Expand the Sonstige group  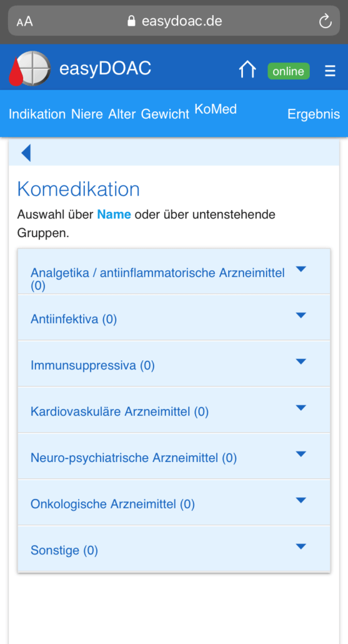pyautogui.click(x=174, y=549)
